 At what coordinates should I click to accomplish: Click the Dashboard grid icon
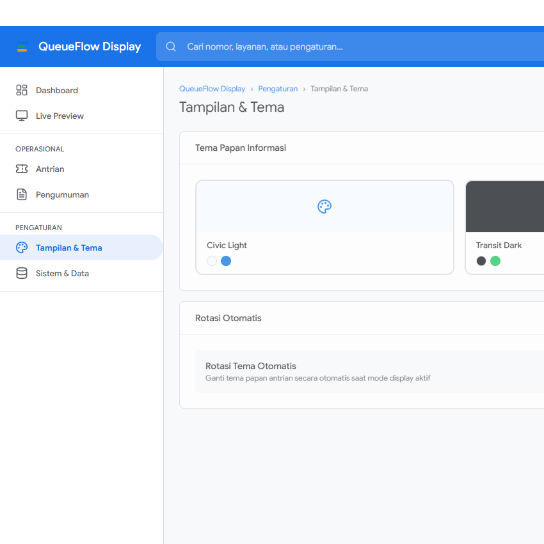(x=22, y=90)
